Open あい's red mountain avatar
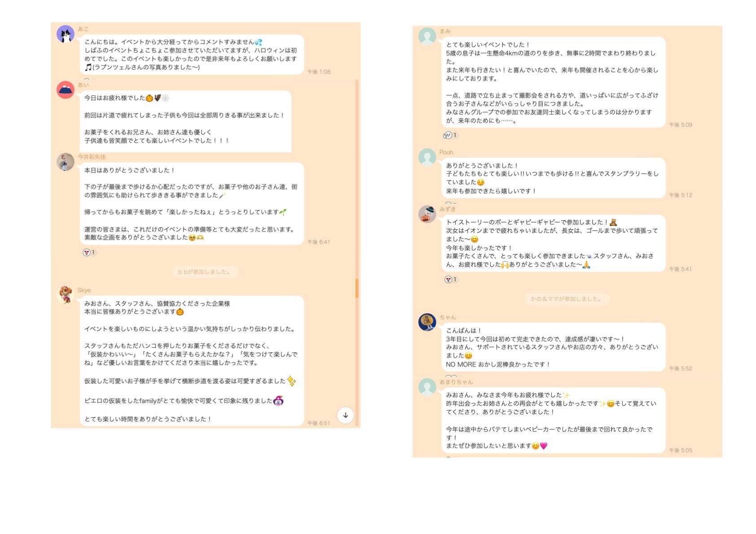 (x=66, y=90)
